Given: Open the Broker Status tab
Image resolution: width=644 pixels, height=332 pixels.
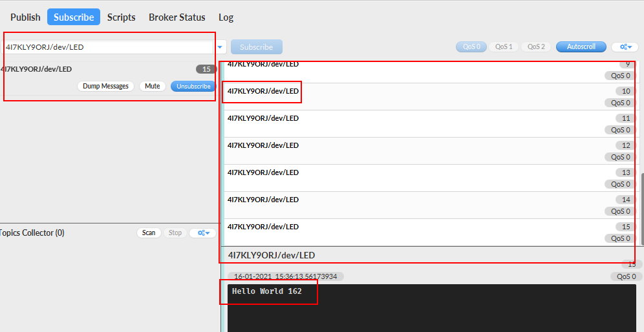Looking at the screenshot, I should pos(177,17).
